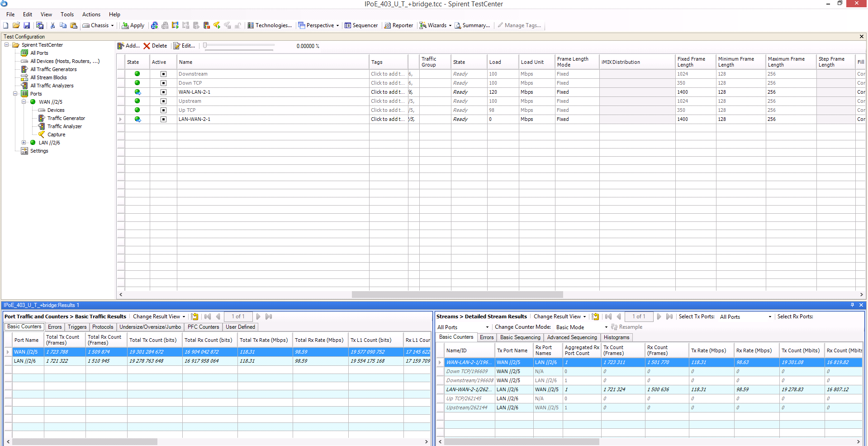Click the green-arrow list icon in main toolbar
Viewport: 868px width, 446px height.
coord(175,25)
